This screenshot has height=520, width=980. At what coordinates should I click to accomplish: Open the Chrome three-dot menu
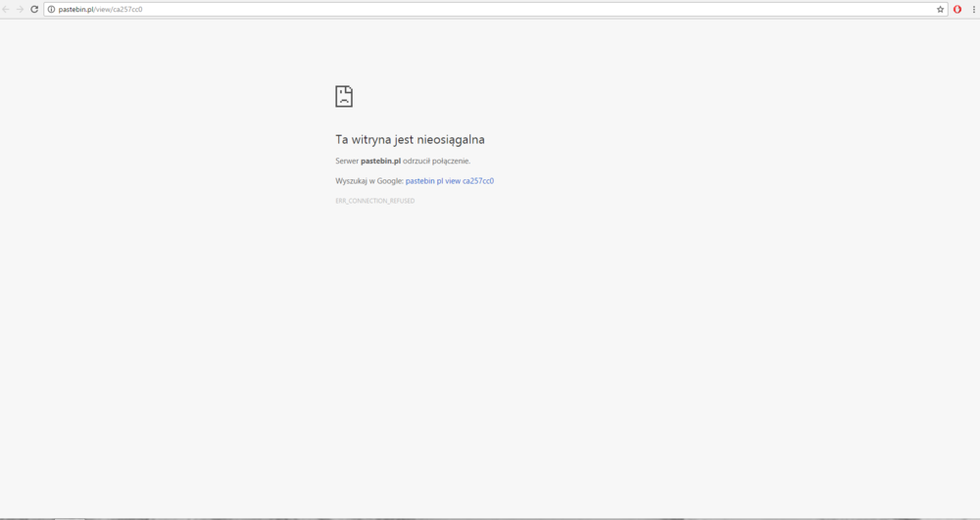973,10
